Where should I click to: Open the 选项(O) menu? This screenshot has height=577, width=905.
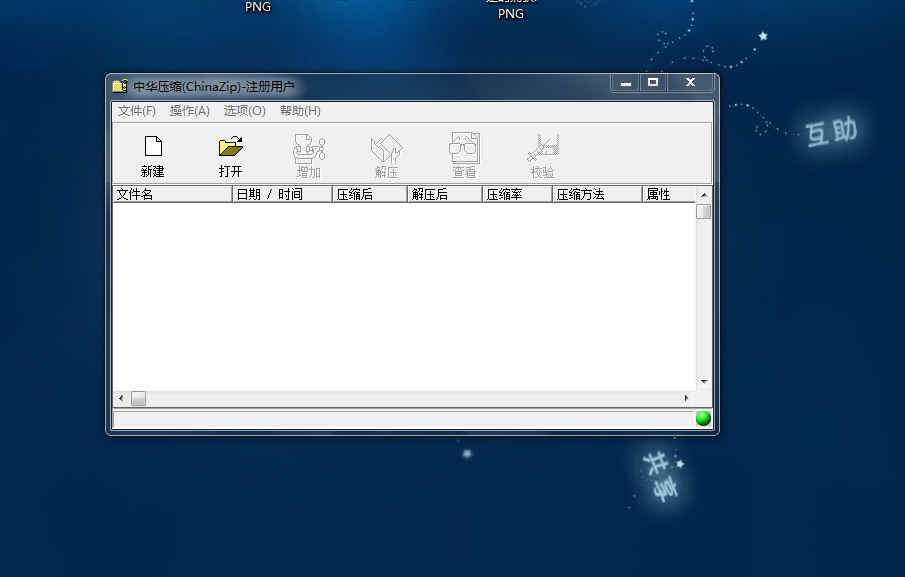245,111
